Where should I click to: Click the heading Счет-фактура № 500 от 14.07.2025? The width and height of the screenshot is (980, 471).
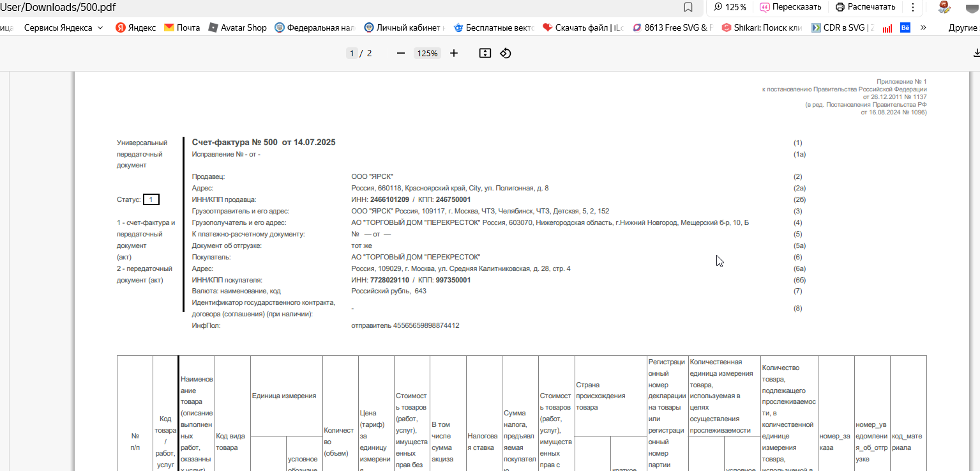point(264,143)
